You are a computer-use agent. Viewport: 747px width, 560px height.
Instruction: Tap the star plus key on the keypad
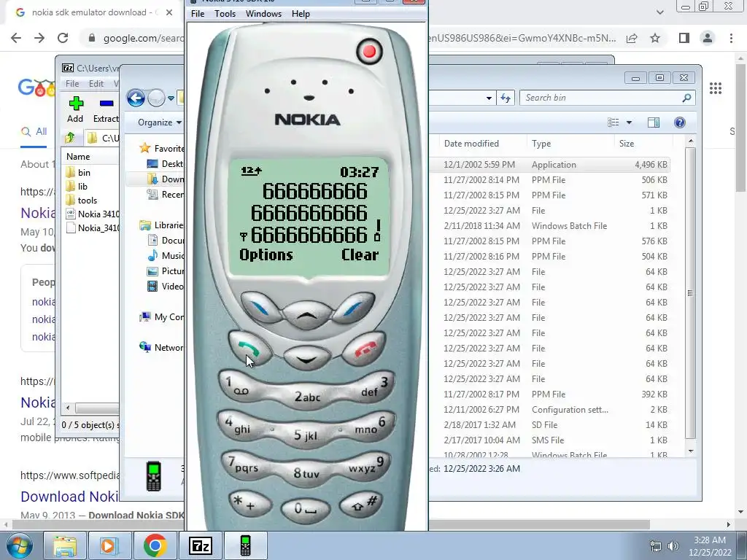(249, 503)
